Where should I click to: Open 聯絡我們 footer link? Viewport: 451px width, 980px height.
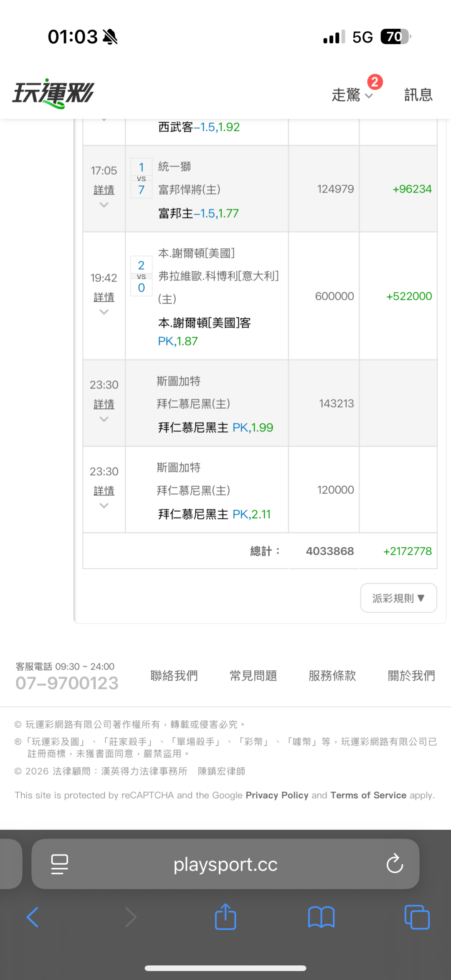(x=174, y=675)
